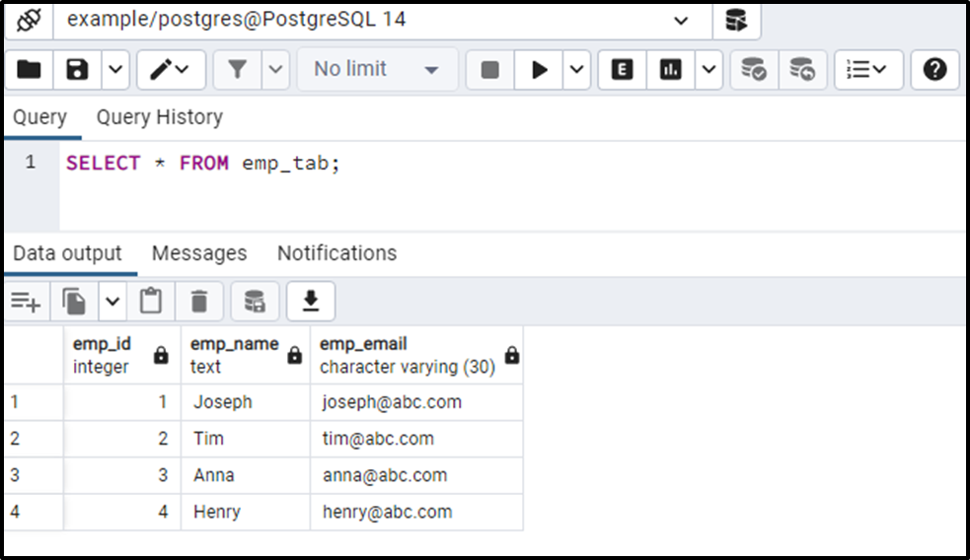Open the Notifications tab
The height and width of the screenshot is (560, 970).
click(x=337, y=253)
